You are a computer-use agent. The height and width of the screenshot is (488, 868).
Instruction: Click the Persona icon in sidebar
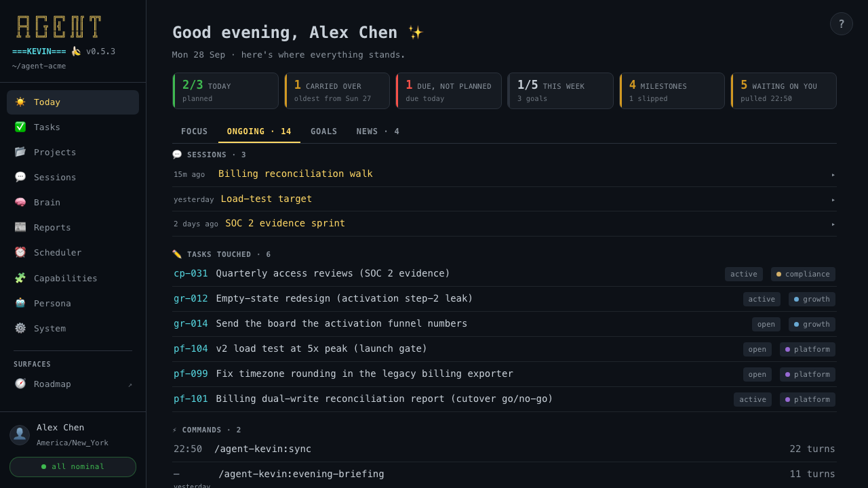point(20,303)
